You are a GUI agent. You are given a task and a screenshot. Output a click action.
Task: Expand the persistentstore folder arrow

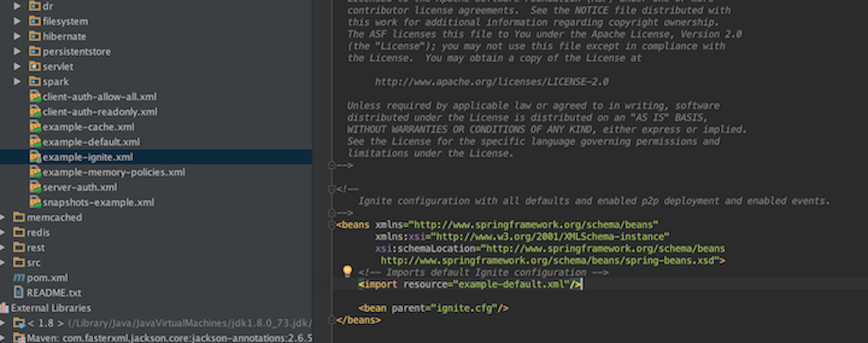(18, 52)
